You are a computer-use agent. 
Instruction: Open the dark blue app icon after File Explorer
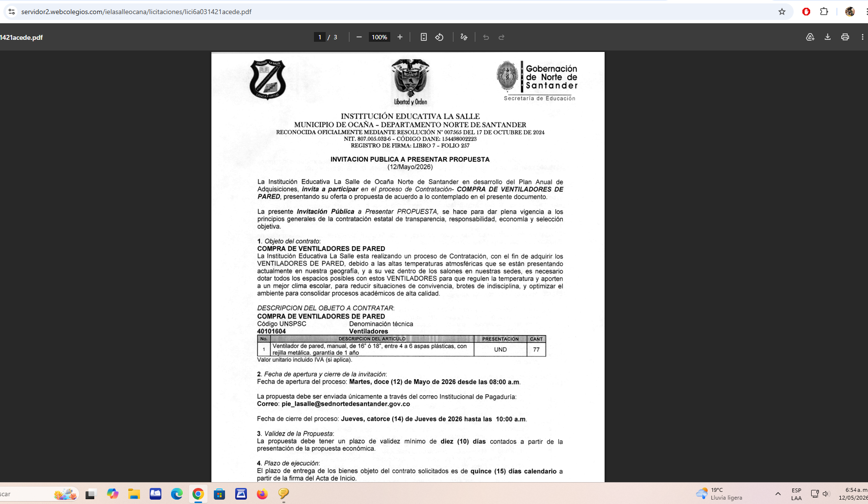pyautogui.click(x=156, y=494)
